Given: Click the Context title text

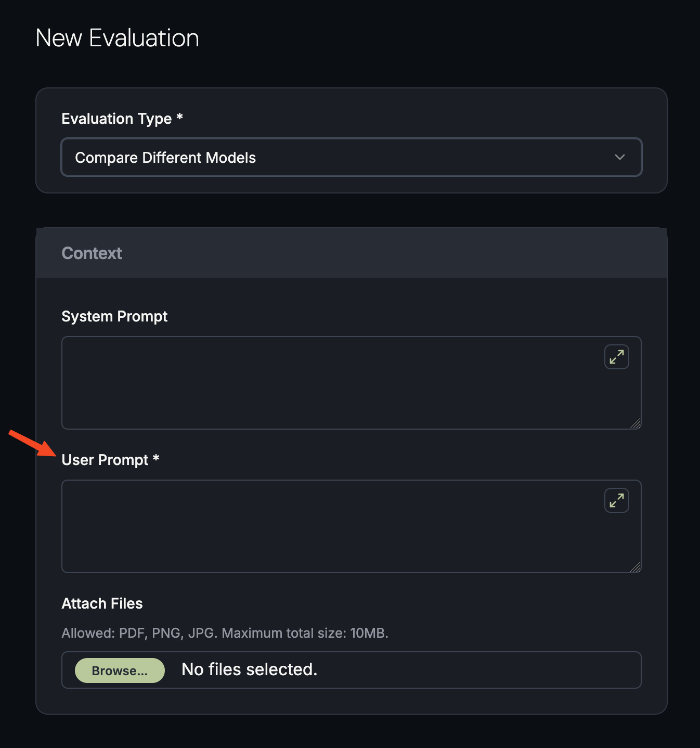Looking at the screenshot, I should (92, 253).
